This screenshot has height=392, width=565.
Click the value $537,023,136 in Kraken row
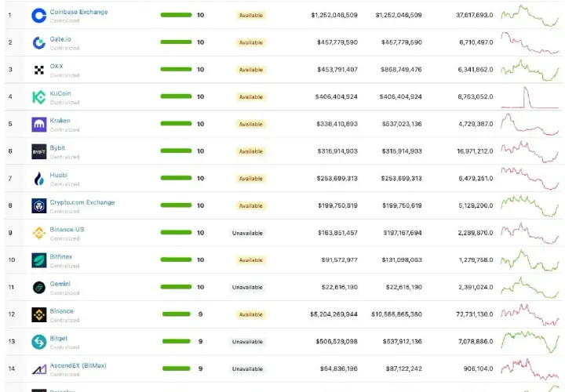(402, 124)
